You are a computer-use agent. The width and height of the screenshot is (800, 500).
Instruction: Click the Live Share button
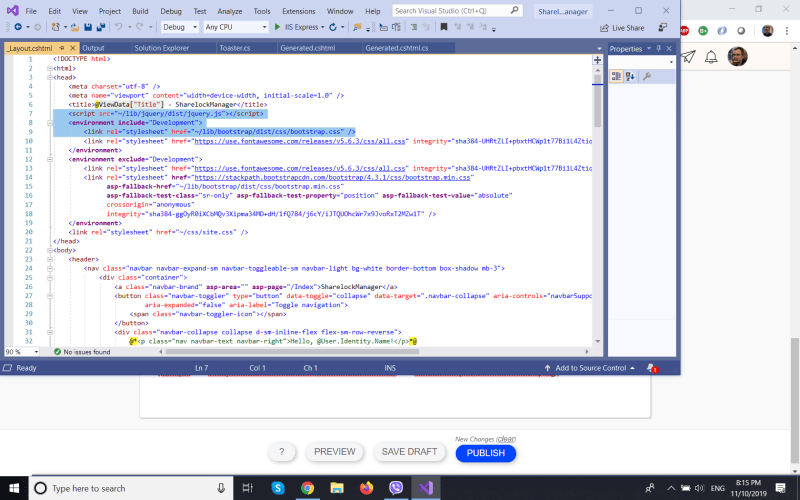tap(622, 28)
